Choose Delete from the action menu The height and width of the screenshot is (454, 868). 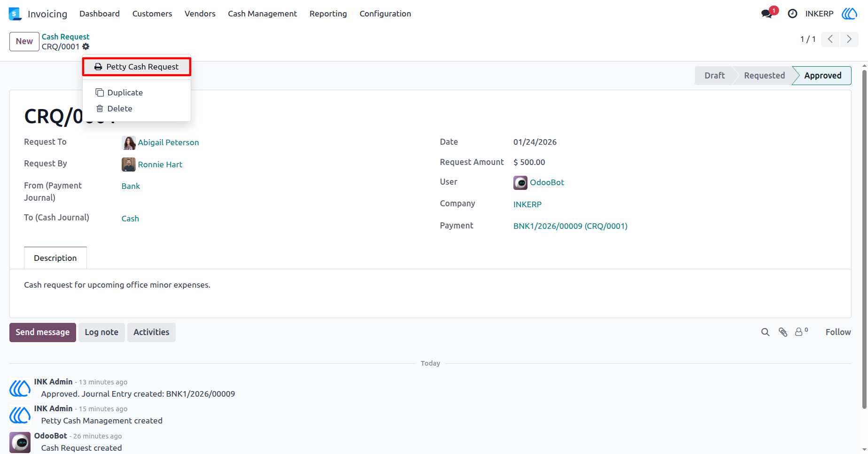click(137, 109)
